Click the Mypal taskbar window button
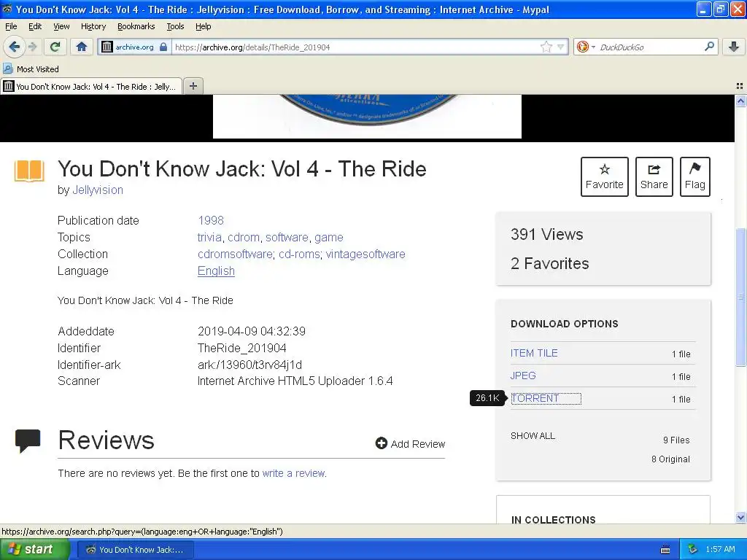The width and height of the screenshot is (747, 560). tap(135, 550)
